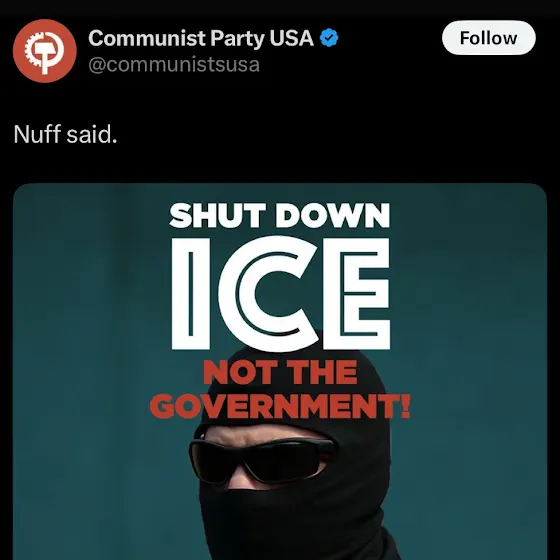Image resolution: width=560 pixels, height=560 pixels.
Task: Click the large white "ICE" lettering
Action: 281,294
